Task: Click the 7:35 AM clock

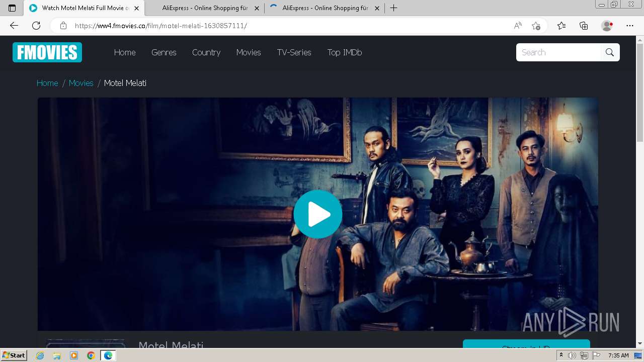Action: pos(618,355)
